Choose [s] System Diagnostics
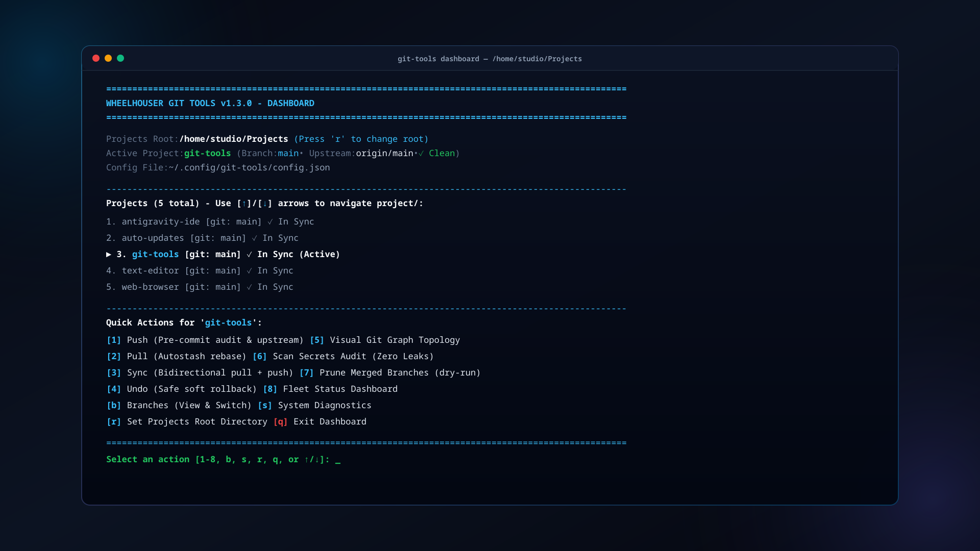The image size is (980, 551). tap(314, 405)
